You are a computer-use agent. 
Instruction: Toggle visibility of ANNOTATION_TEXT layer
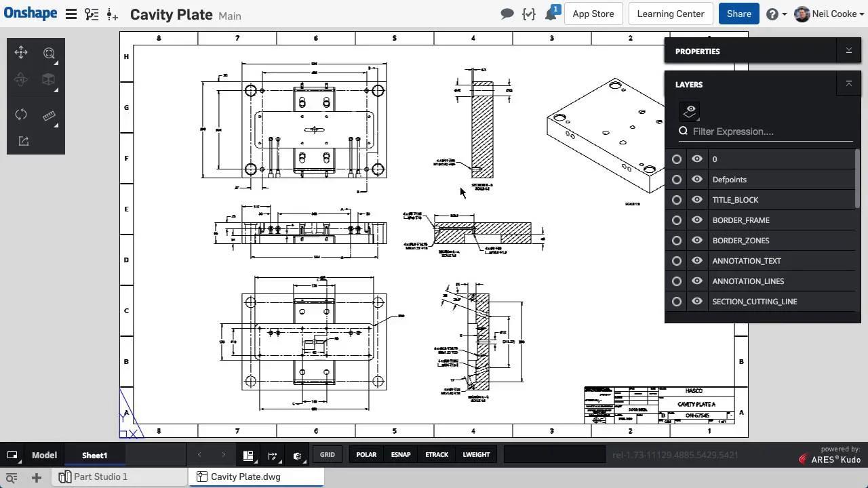[696, 261]
